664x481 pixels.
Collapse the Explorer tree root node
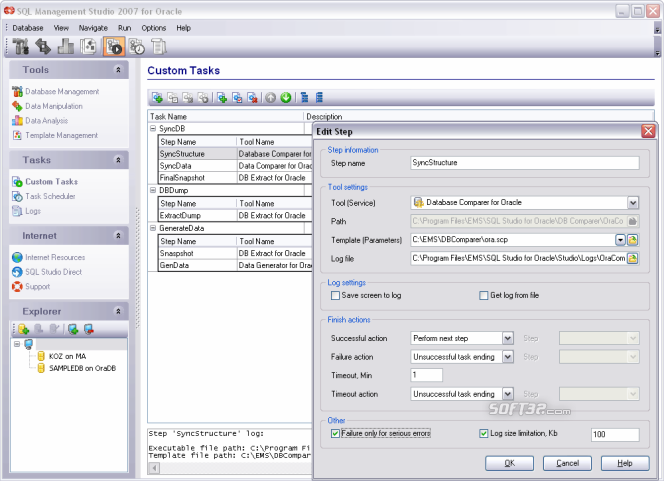pos(17,344)
